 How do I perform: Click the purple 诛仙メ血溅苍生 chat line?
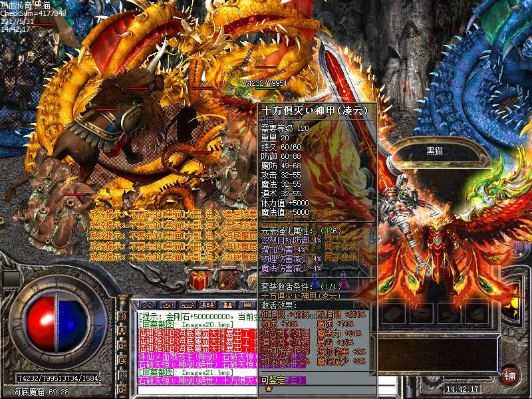click(x=198, y=356)
